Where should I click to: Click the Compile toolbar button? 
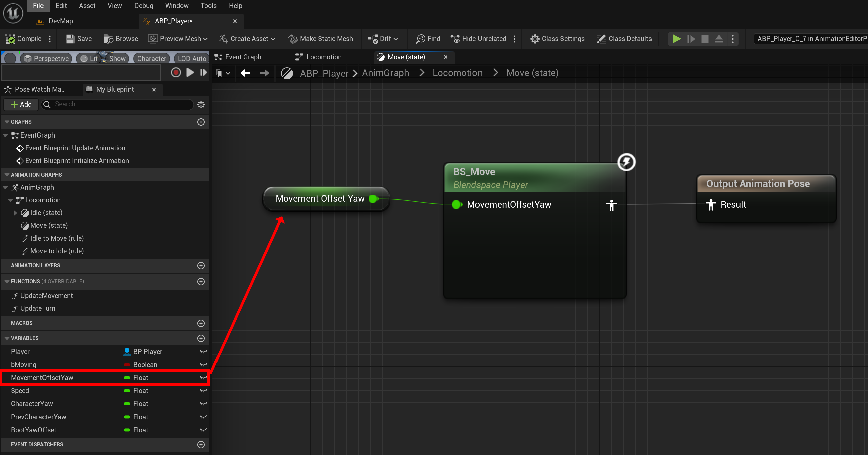click(23, 39)
